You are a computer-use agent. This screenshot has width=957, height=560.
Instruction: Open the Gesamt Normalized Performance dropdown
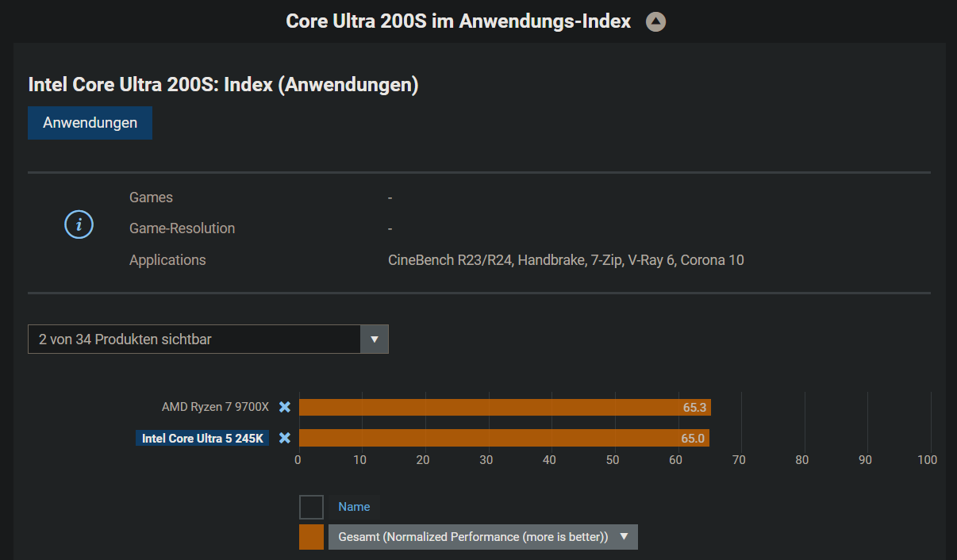point(482,537)
